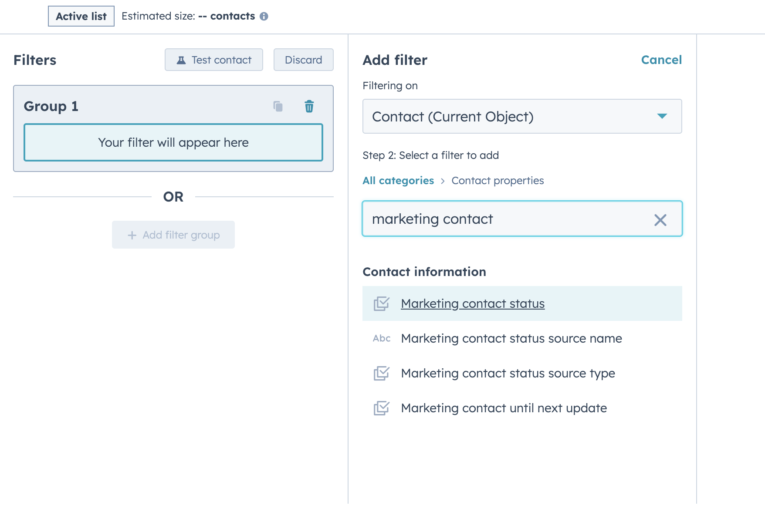This screenshot has height=532, width=765.
Task: Click the property icon for status source type
Action: (x=382, y=374)
